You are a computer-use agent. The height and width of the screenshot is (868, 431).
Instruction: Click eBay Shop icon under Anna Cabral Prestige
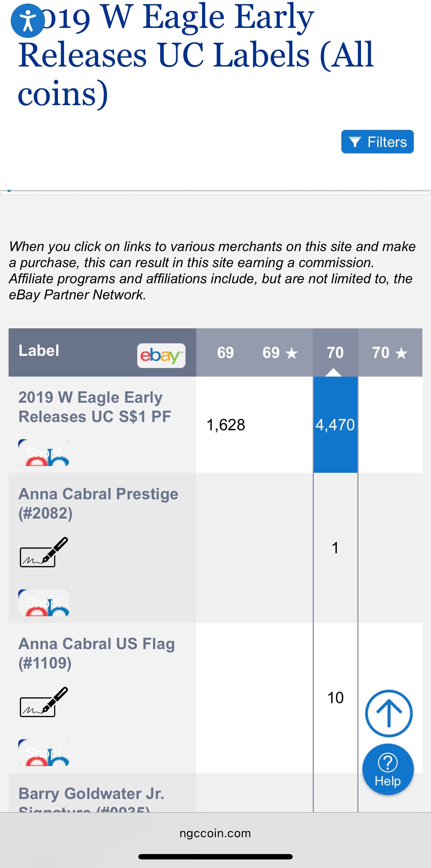click(x=44, y=603)
